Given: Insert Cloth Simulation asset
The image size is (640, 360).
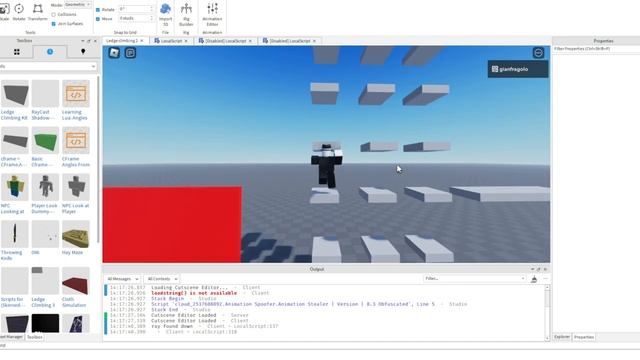Looking at the screenshot, I should tap(76, 287).
